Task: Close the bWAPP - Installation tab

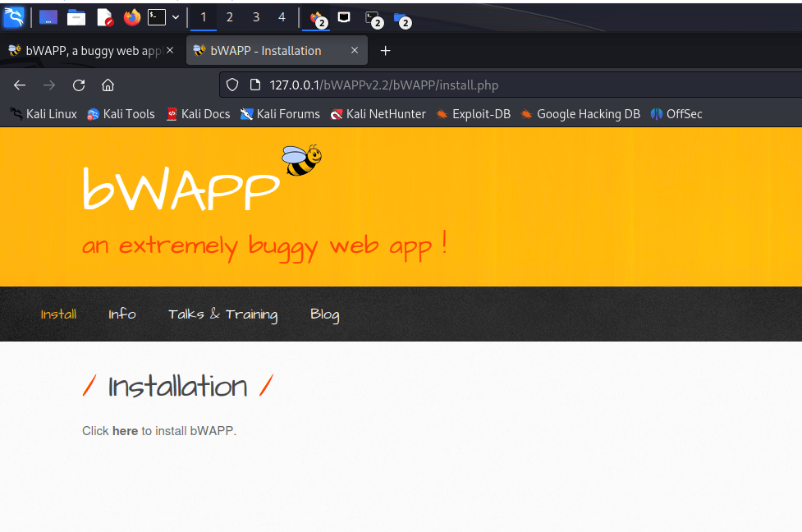Action: 355,51
